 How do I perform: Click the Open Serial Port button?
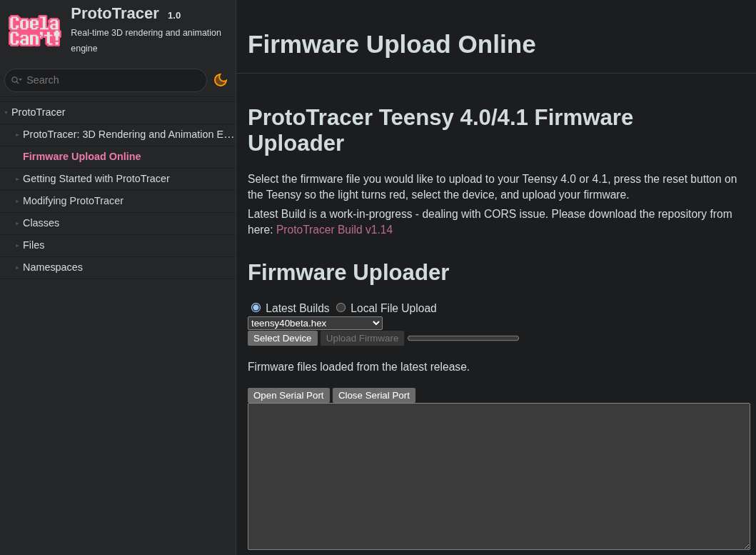(288, 395)
